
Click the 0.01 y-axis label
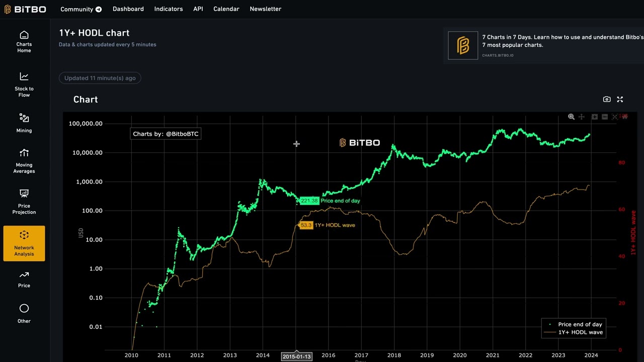(x=96, y=327)
